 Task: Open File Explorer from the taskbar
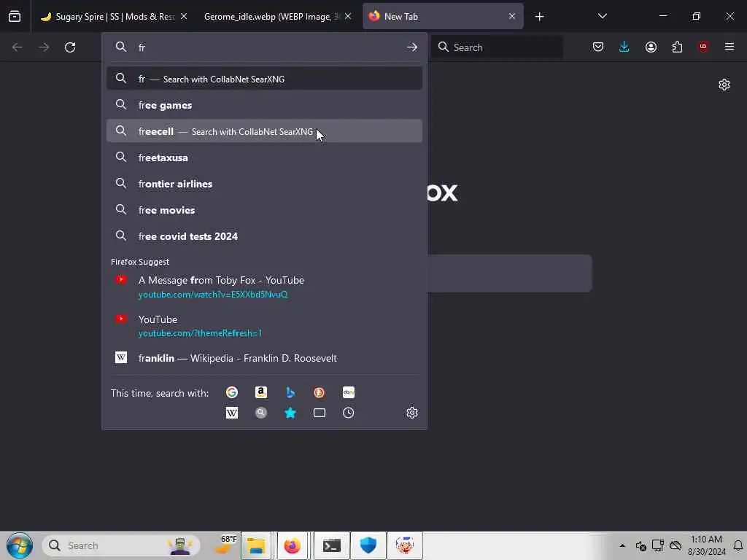(x=256, y=545)
